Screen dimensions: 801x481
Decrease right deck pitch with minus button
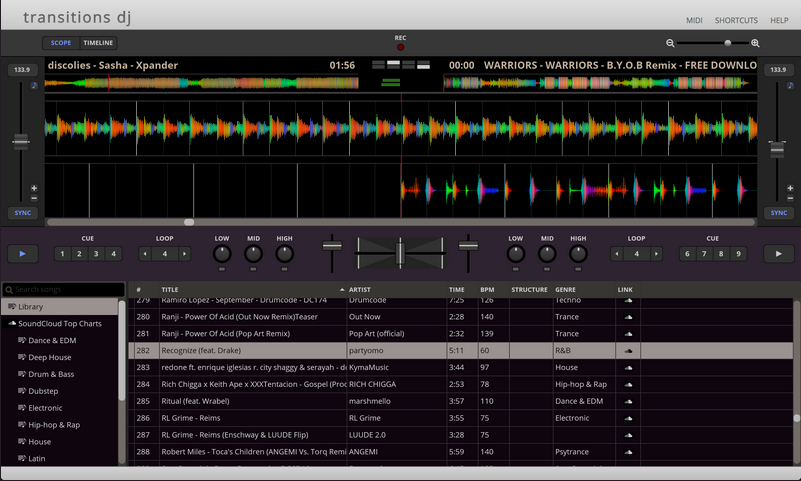click(x=790, y=198)
